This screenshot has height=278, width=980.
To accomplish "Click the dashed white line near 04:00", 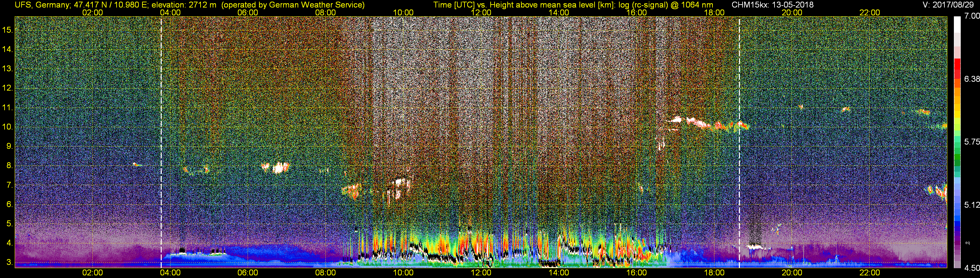I will [x=161, y=142].
